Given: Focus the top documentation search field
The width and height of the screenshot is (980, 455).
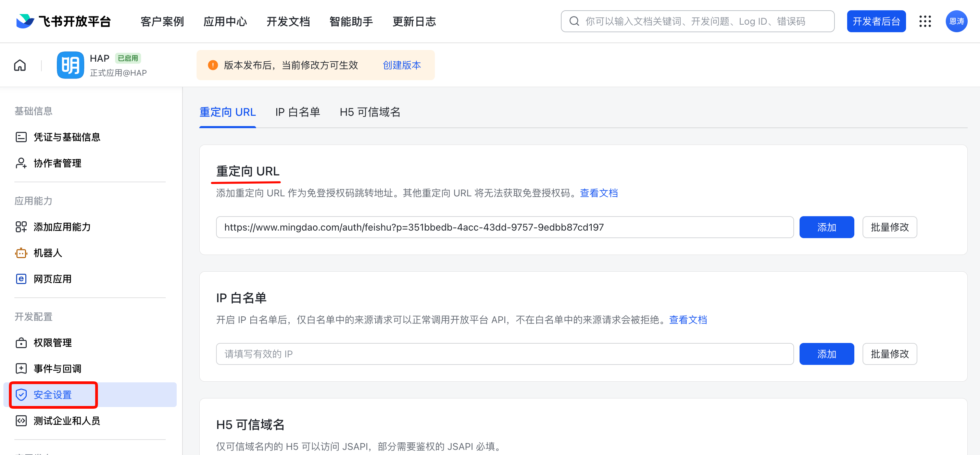Looking at the screenshot, I should tap(698, 21).
